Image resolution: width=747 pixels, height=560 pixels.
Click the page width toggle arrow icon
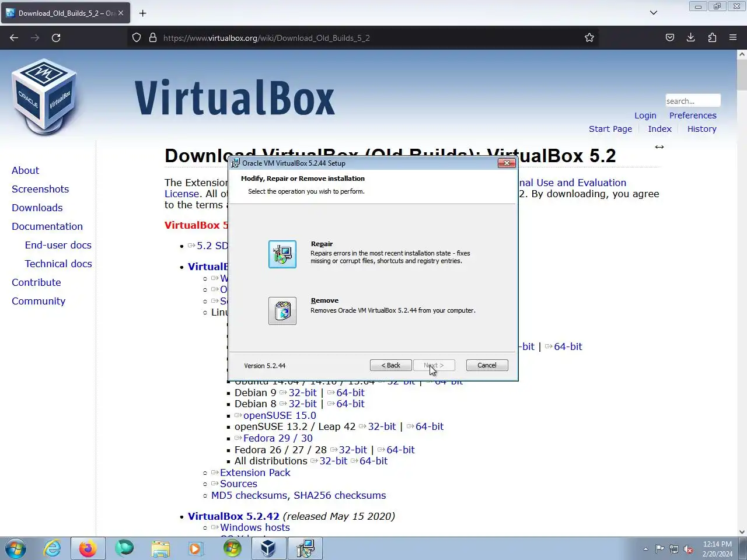[x=659, y=147]
